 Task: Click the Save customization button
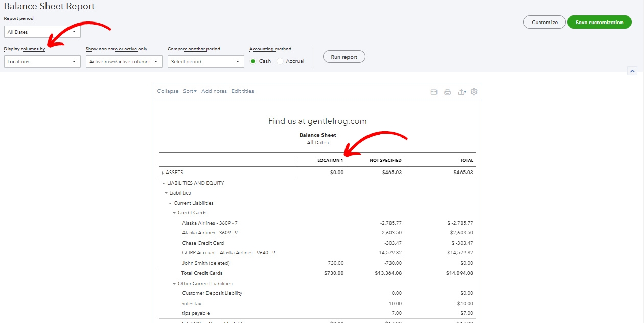[600, 22]
